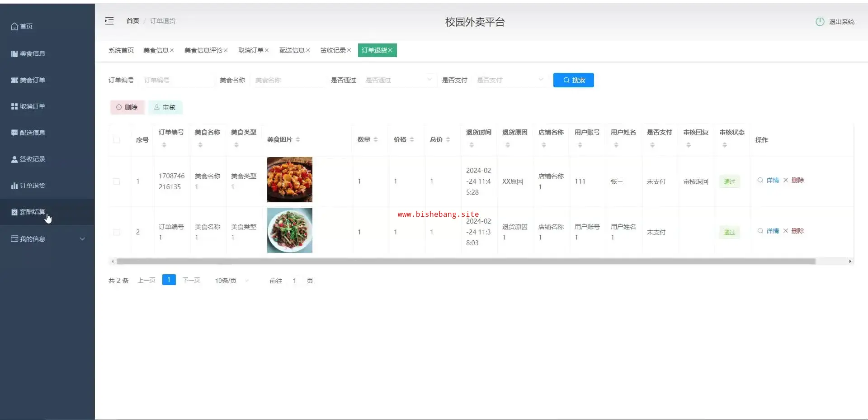Check the checkbox for row 1

pos(117,181)
